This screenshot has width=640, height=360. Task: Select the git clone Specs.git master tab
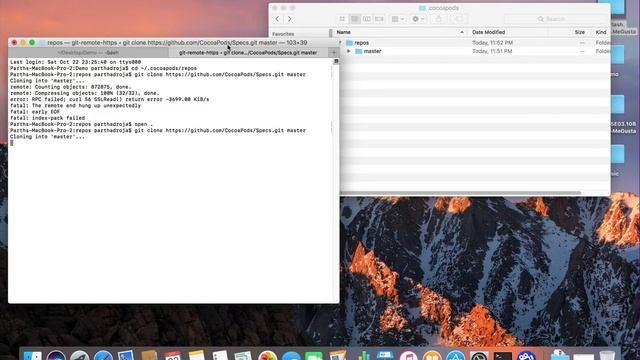pos(248,53)
